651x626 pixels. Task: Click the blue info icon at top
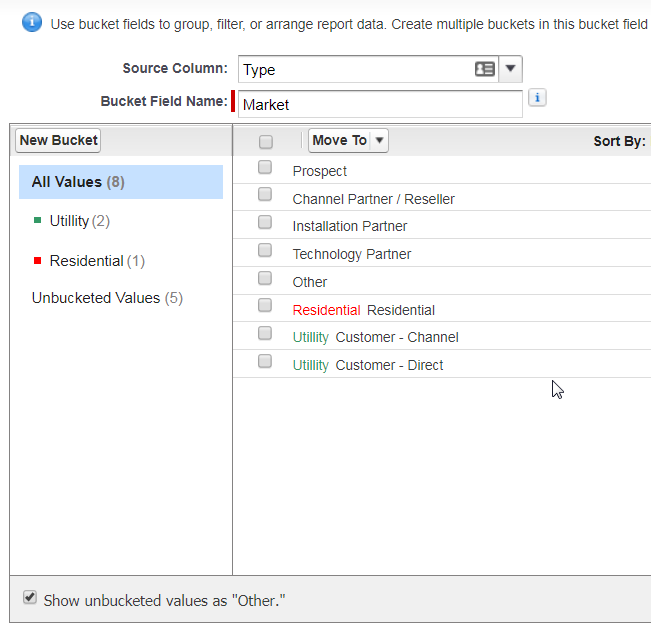pos(32,22)
